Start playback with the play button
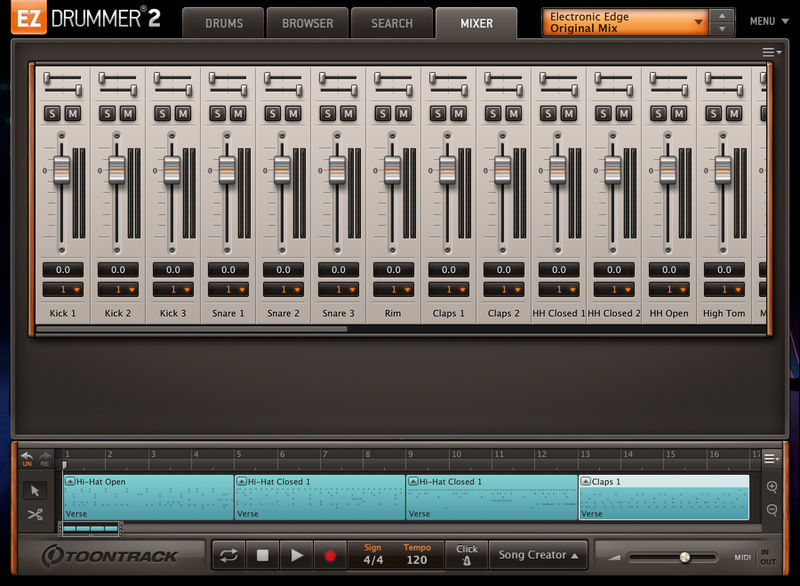800x586 pixels. coord(296,555)
